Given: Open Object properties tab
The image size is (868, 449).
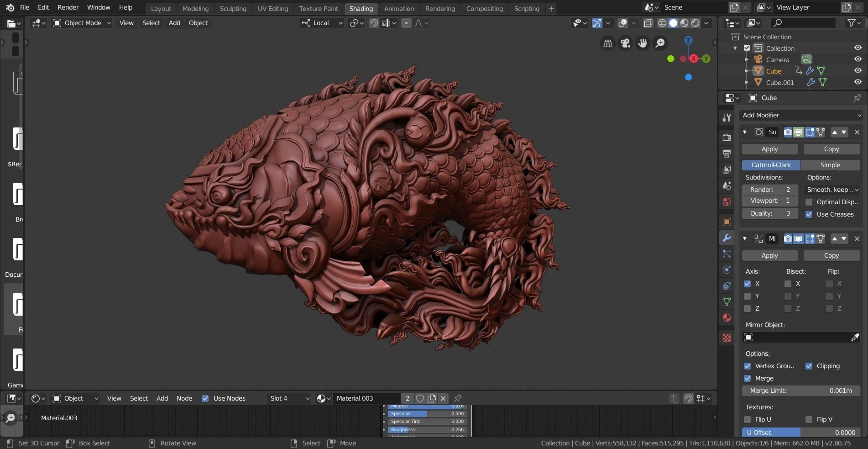Looking at the screenshot, I should click(727, 222).
